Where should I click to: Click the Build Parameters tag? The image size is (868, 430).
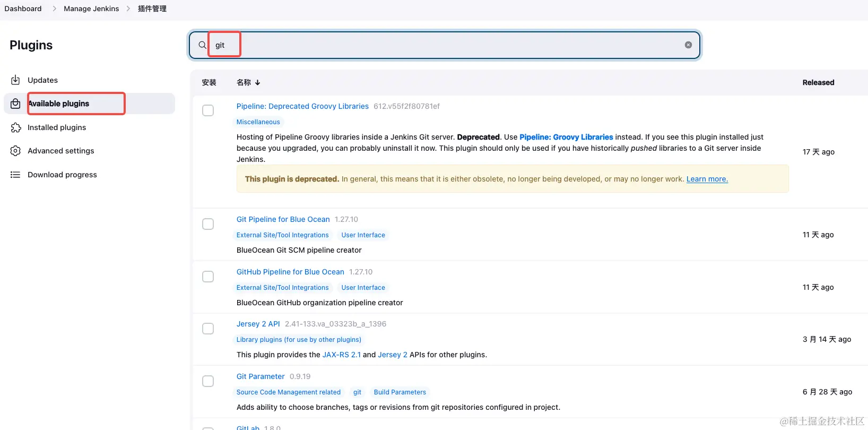point(400,392)
